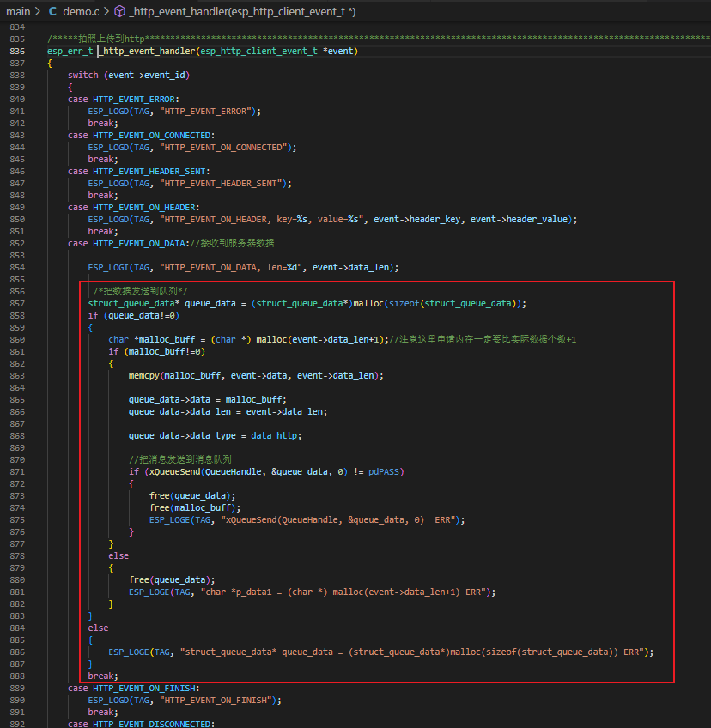
Task: Click line number 857 in gutter
Action: coord(17,304)
